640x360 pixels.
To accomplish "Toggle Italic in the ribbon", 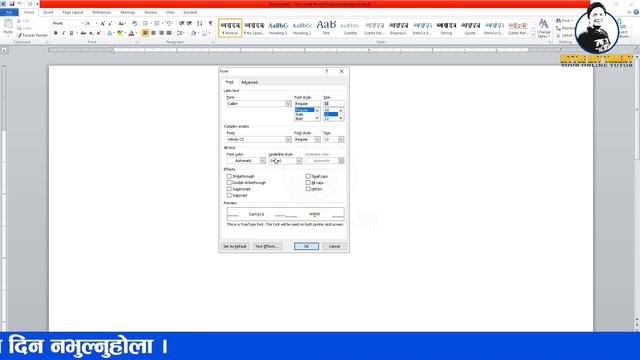I will coord(63,33).
